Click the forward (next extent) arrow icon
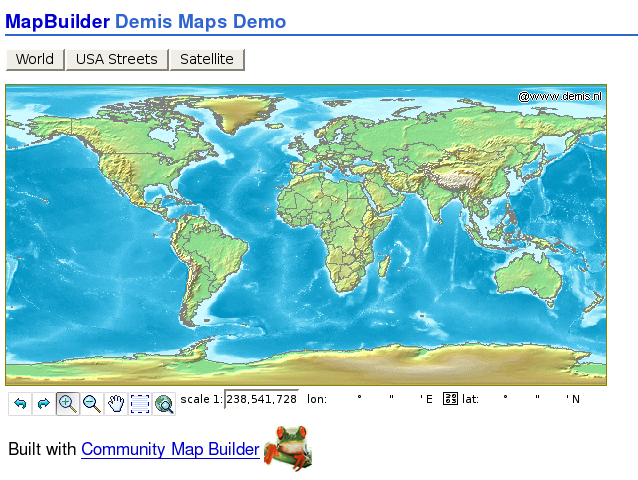This screenshot has width=638, height=480. pos(44,404)
